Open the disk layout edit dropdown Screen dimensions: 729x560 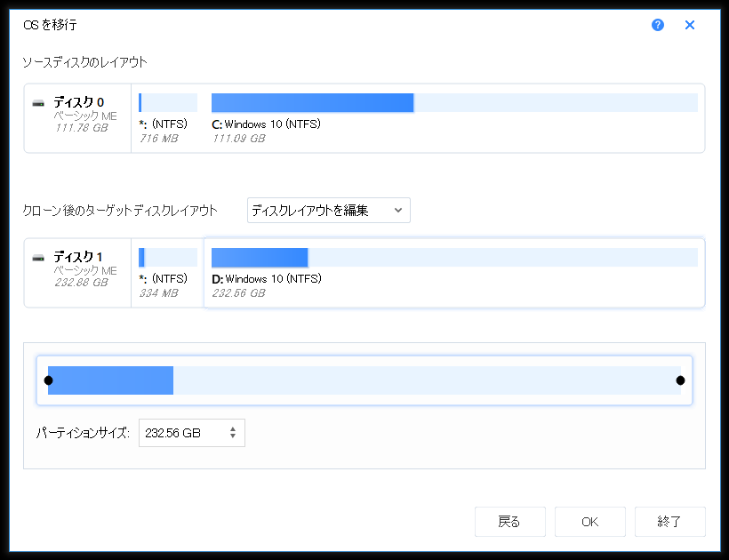point(328,211)
